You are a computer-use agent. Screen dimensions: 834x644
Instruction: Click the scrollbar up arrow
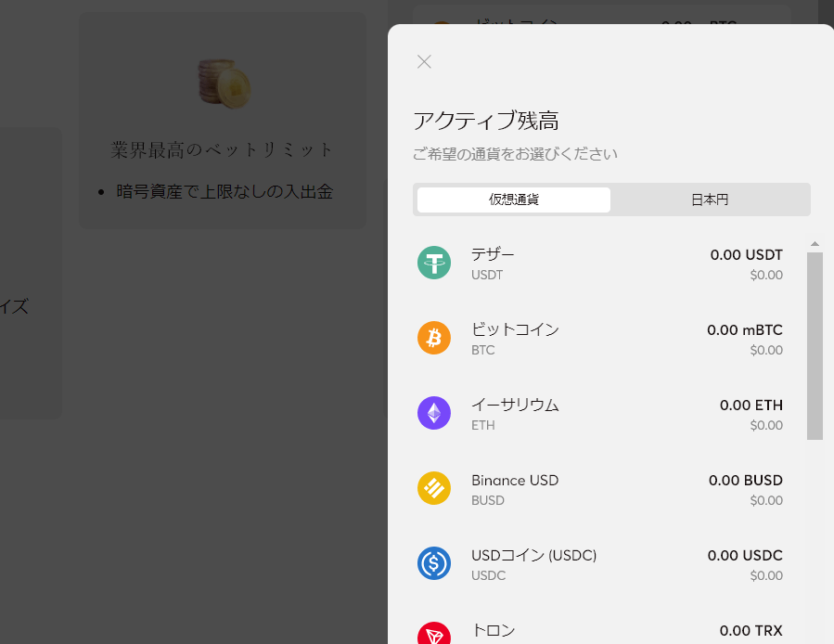815,244
